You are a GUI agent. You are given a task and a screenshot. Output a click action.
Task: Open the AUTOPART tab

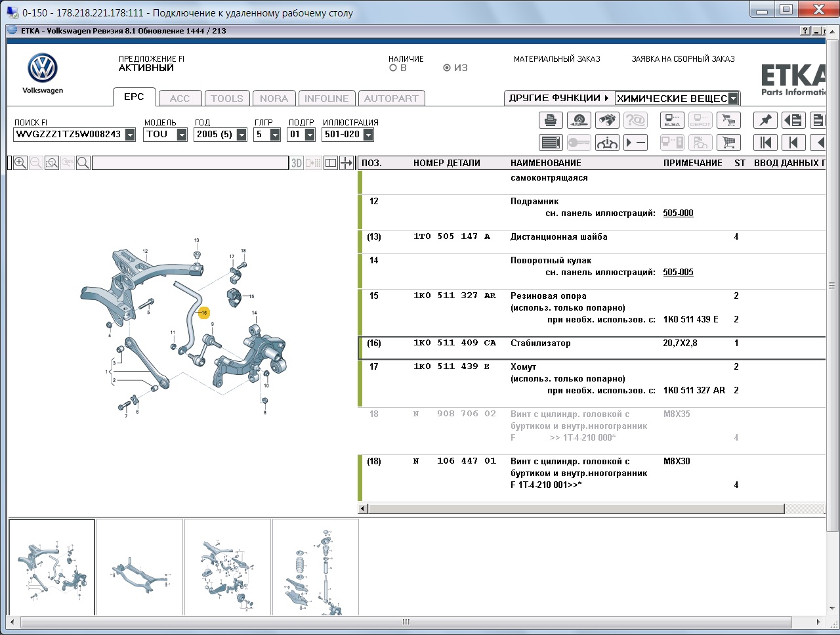(391, 99)
